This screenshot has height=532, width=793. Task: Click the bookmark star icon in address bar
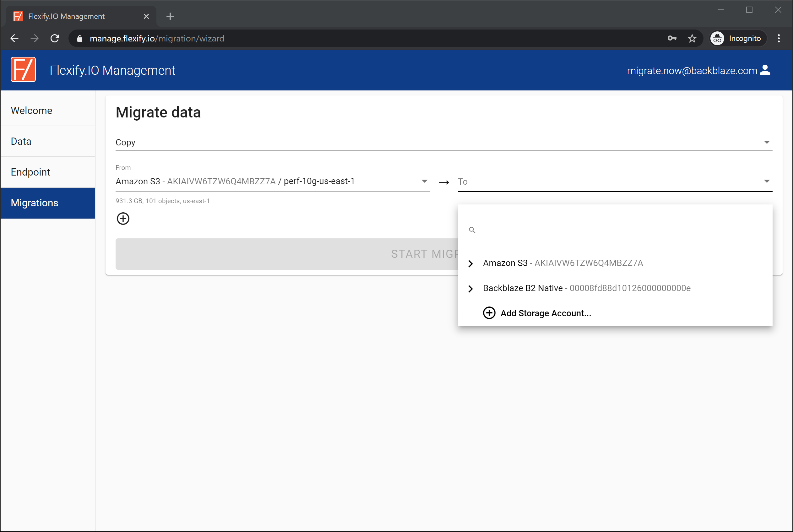[x=693, y=39]
